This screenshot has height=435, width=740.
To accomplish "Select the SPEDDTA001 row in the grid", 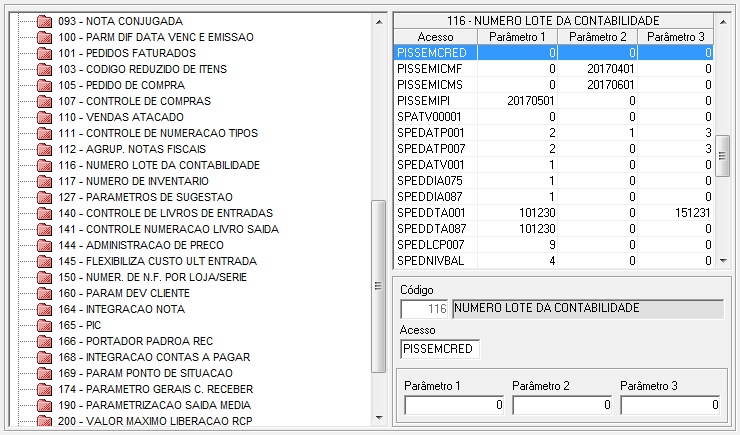I will pyautogui.click(x=430, y=212).
